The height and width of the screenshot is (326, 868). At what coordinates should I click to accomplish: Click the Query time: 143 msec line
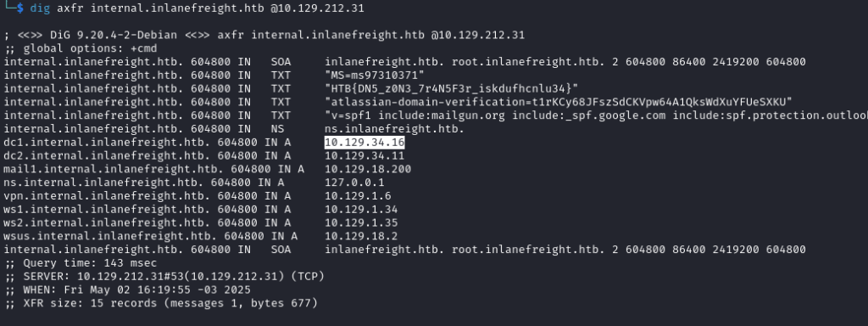(x=81, y=263)
